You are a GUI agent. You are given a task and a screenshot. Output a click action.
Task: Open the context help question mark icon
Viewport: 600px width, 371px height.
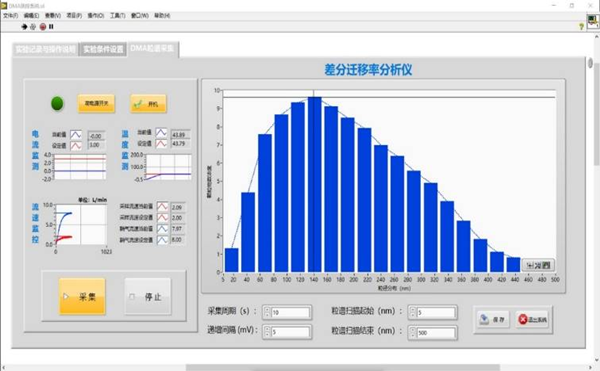[581, 26]
